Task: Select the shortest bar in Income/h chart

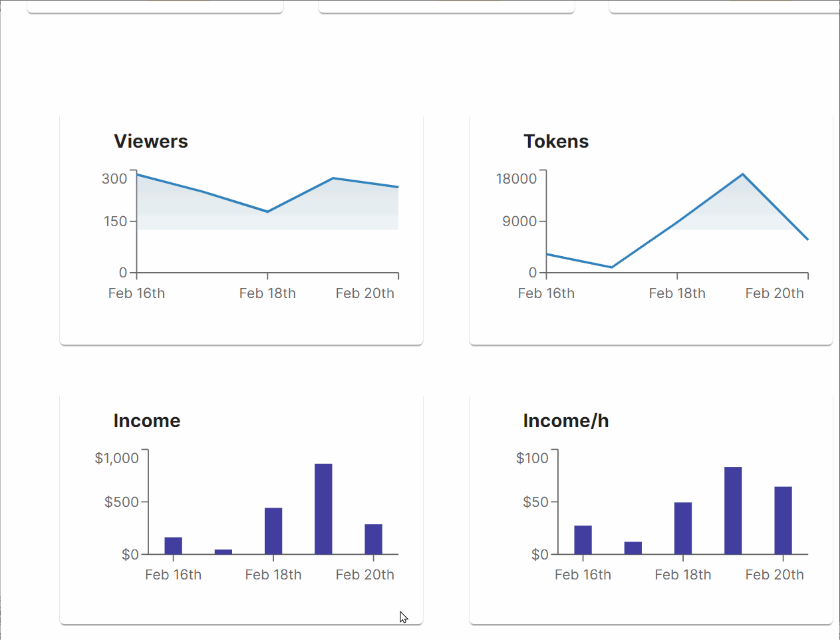Action: pos(633,548)
